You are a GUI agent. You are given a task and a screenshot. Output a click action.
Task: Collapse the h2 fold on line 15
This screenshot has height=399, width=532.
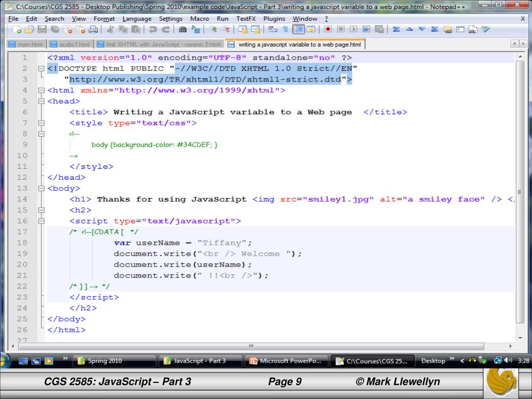tap(42, 210)
